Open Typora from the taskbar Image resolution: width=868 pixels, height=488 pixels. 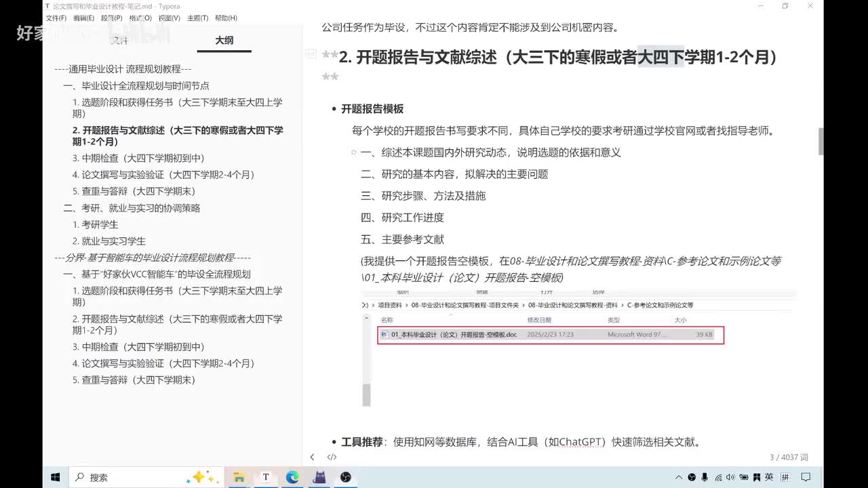click(x=265, y=477)
